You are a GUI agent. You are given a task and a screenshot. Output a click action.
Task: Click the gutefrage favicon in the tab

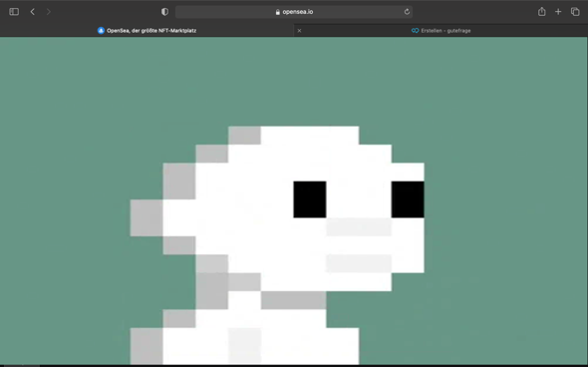[x=415, y=30]
